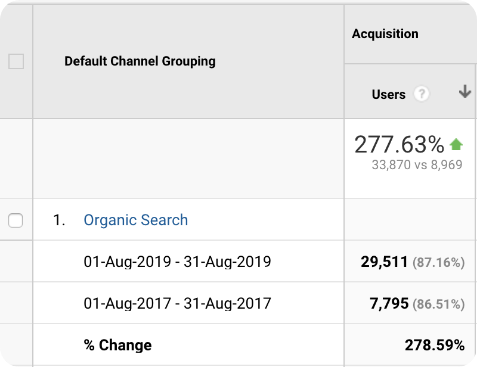Select the 278.59% change value
The height and width of the screenshot is (367, 477).
tap(435, 345)
